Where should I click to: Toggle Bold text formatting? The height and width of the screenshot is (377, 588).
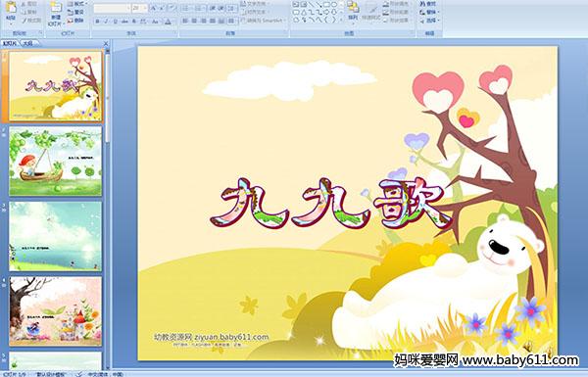pyautogui.click(x=97, y=22)
